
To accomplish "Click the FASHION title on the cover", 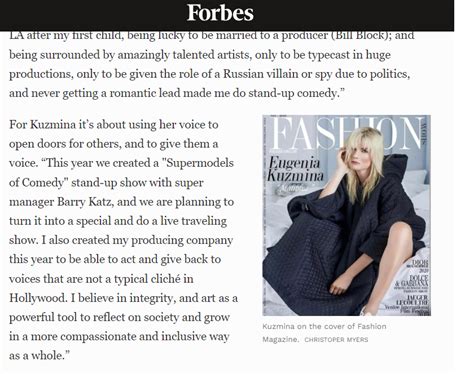I will (x=346, y=133).
